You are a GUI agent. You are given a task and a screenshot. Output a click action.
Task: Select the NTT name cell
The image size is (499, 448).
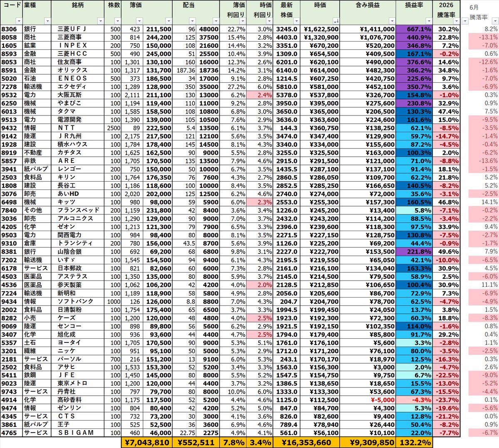[77, 128]
